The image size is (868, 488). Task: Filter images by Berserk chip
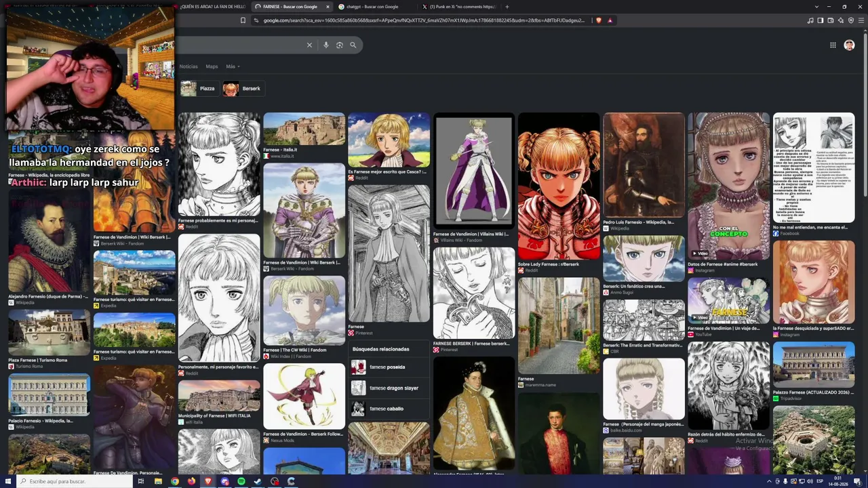tap(243, 88)
